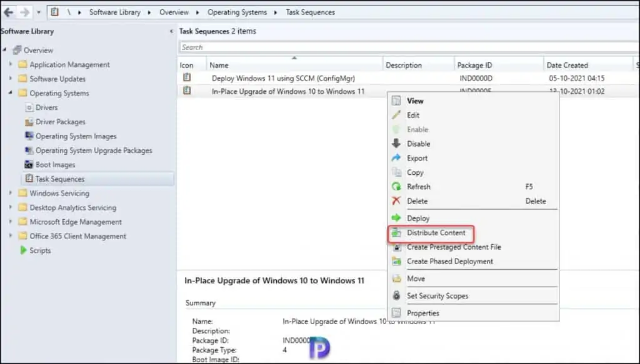The image size is (640, 364).
Task: Click the Set Security Scopes lock icon
Action: coord(396,295)
